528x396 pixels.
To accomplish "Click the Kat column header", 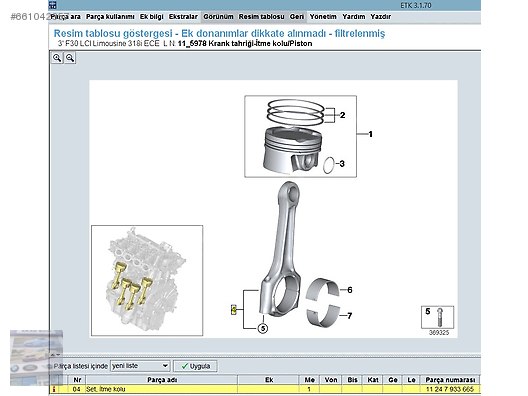I will click(x=373, y=380).
